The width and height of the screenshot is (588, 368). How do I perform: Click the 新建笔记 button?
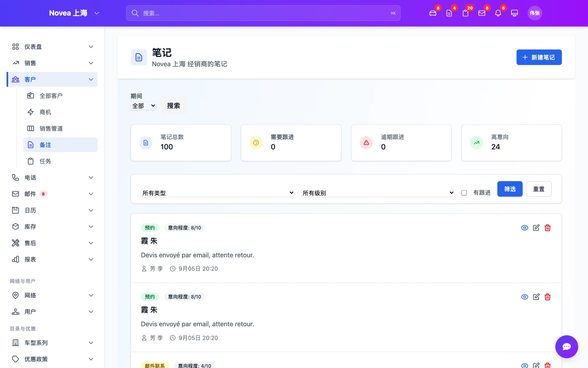click(539, 57)
